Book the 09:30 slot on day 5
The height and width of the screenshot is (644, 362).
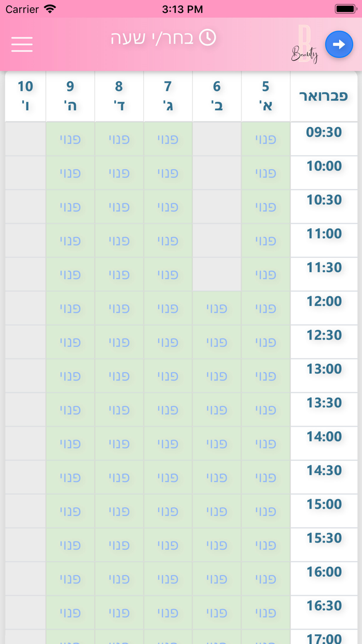pos(266,139)
